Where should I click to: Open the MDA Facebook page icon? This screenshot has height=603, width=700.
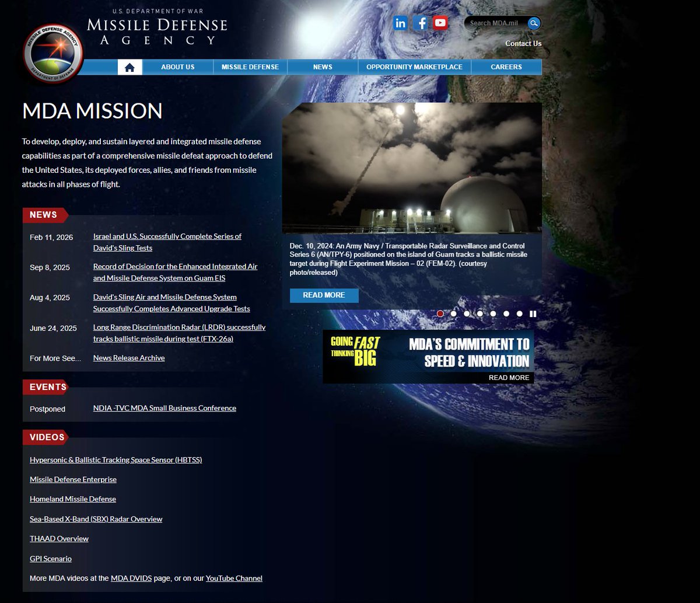pyautogui.click(x=421, y=23)
